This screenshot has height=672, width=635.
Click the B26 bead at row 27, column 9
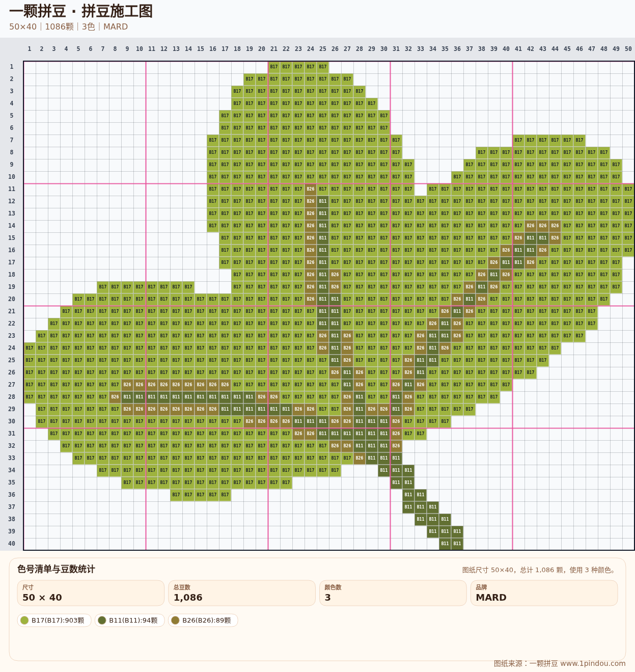[x=127, y=385]
